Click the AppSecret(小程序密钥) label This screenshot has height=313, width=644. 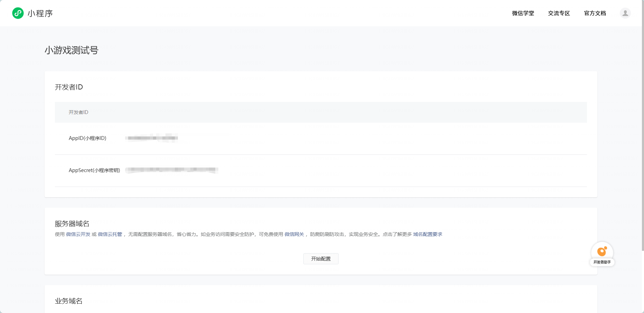[94, 170]
